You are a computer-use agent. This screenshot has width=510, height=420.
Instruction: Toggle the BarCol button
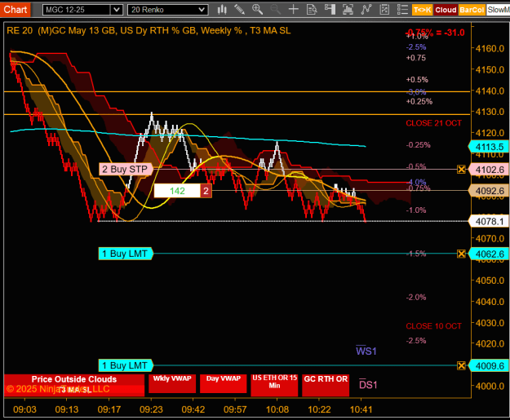(x=472, y=10)
